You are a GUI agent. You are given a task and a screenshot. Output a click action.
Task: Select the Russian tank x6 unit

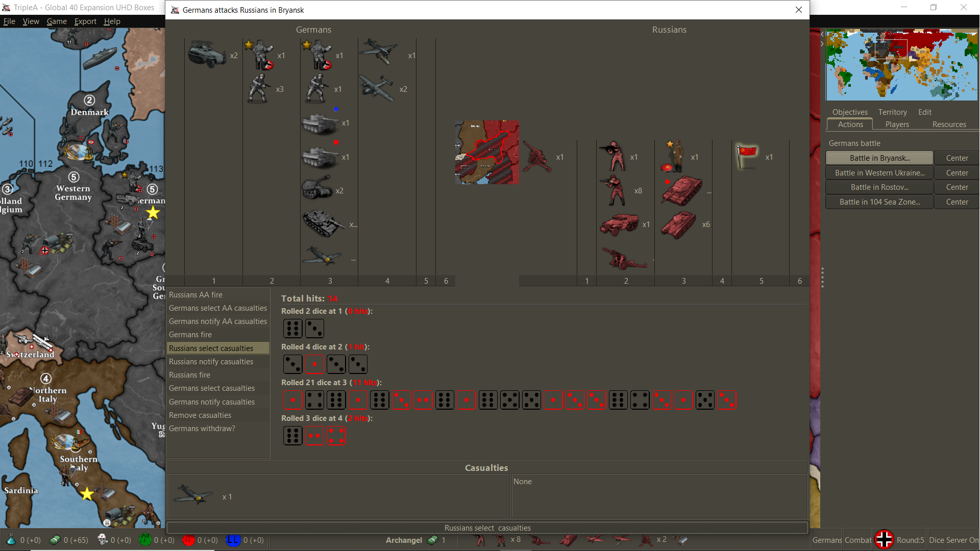(x=679, y=224)
